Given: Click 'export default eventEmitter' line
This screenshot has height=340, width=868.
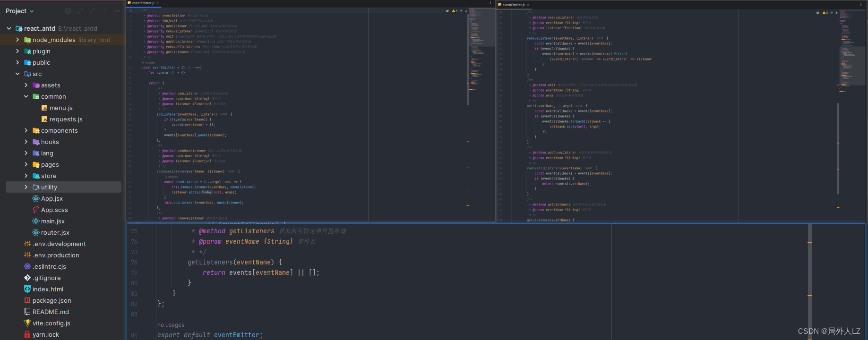Looking at the screenshot, I should coord(210,335).
